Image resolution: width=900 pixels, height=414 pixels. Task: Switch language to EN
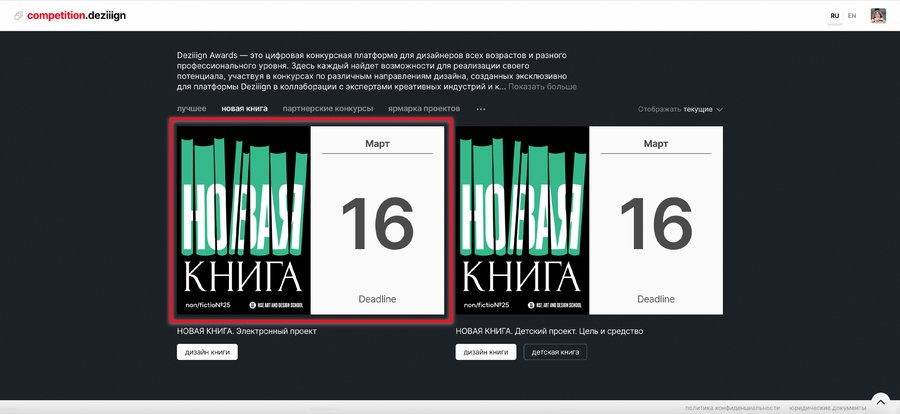point(852,16)
